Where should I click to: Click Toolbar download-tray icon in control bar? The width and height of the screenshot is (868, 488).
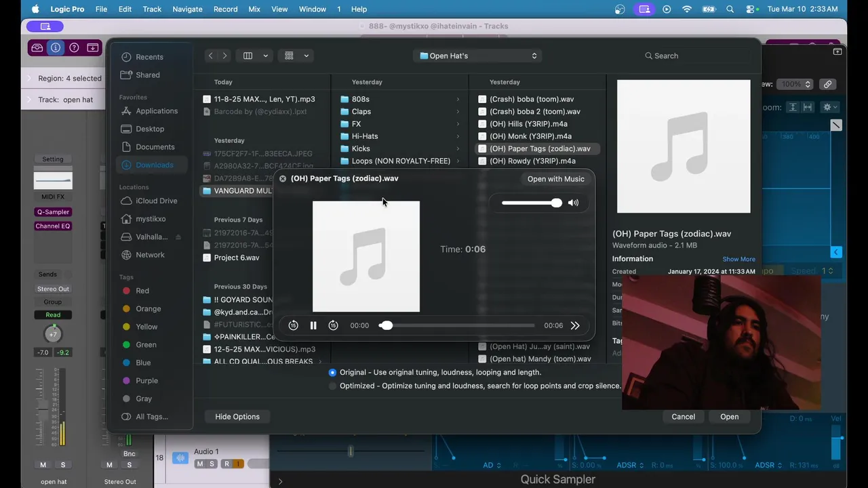(x=92, y=47)
